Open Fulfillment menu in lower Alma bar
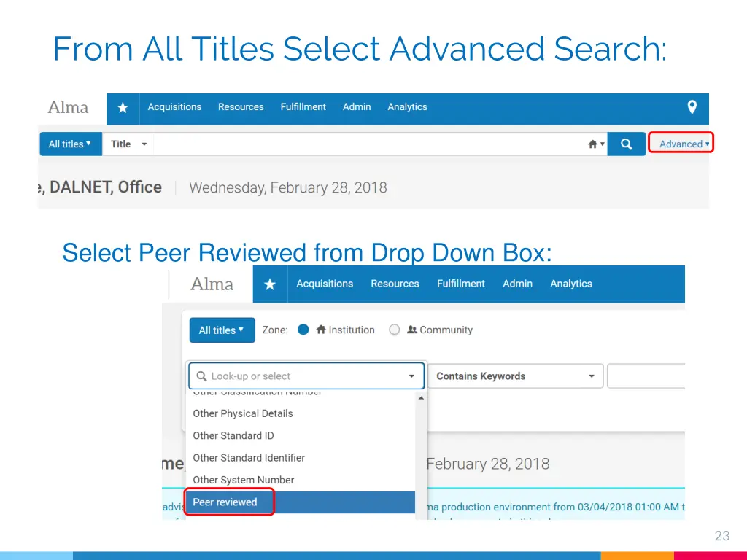Screen dimensions: 747x560 tap(461, 284)
